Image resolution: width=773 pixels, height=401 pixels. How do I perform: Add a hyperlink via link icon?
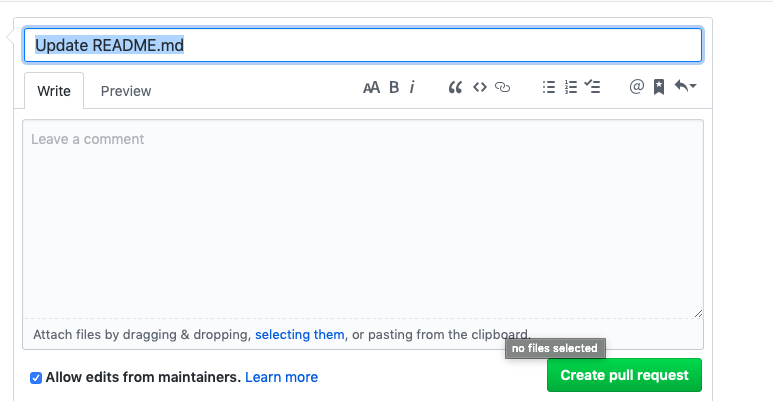pos(503,88)
